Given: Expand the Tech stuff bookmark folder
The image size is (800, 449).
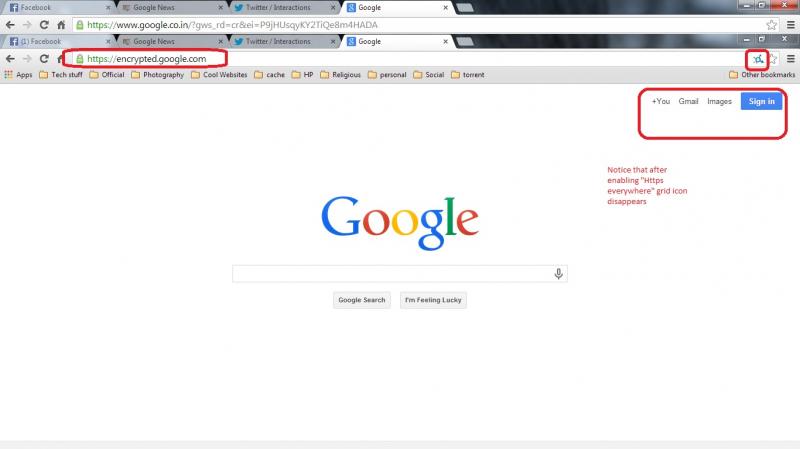Looking at the screenshot, I should point(61,75).
